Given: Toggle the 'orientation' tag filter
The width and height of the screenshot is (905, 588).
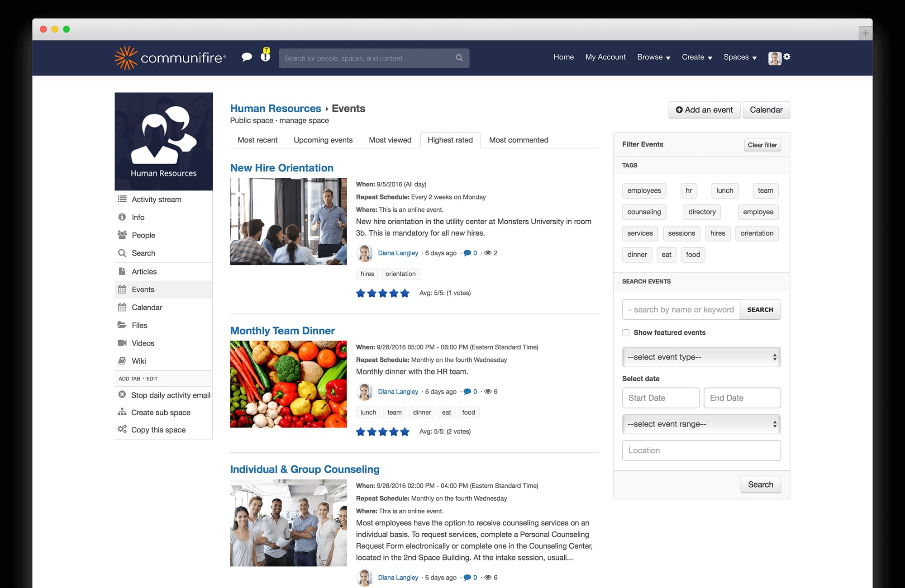Looking at the screenshot, I should click(x=757, y=233).
